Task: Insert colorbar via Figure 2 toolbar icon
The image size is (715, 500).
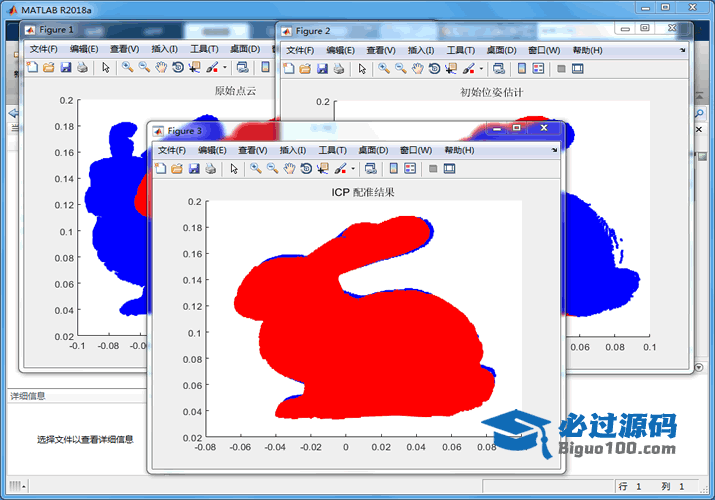Action: [x=522, y=69]
